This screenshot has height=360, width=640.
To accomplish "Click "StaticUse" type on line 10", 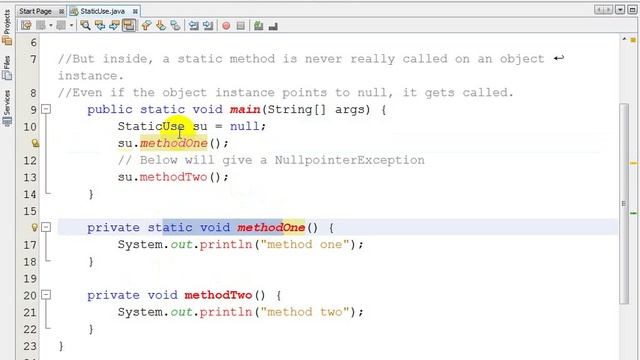I will coord(151,126).
